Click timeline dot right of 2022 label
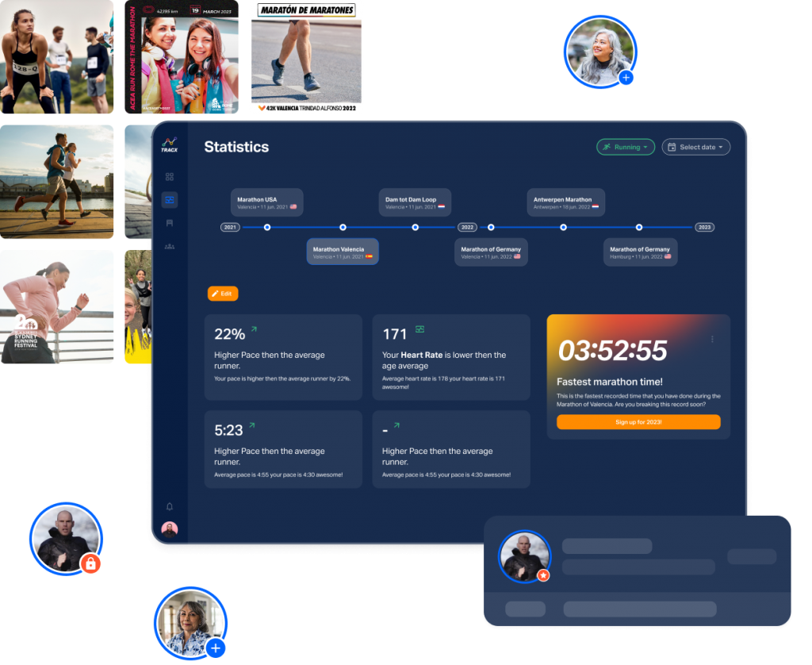 [x=491, y=228]
